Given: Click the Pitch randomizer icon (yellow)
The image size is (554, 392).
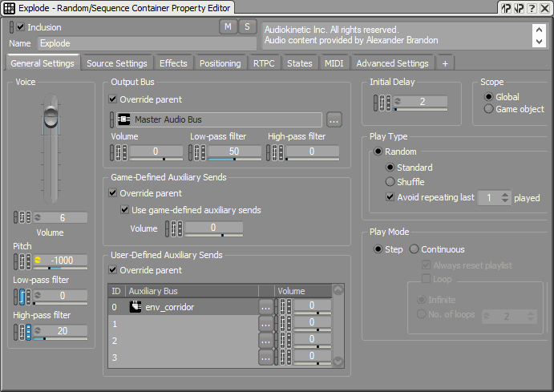Looking at the screenshot, I should point(38,261).
